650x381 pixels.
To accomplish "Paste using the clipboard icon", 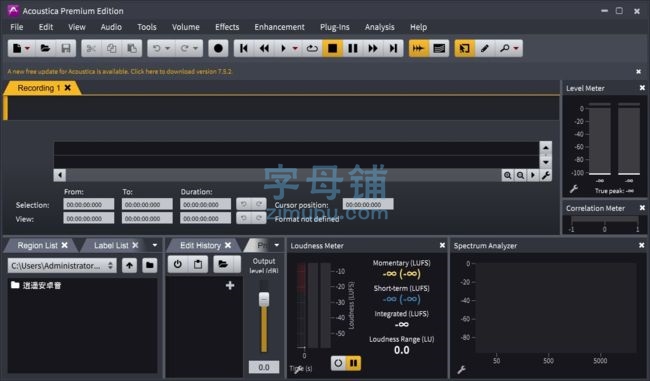I will (132, 49).
